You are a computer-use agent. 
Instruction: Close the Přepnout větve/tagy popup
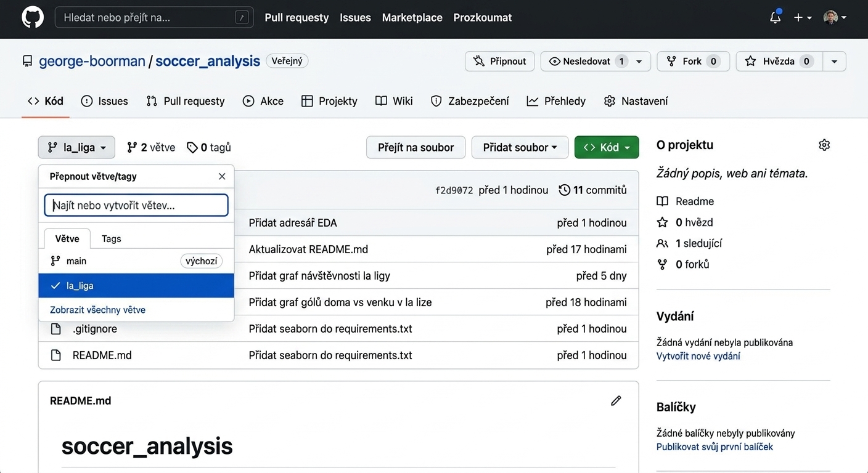coord(222,176)
